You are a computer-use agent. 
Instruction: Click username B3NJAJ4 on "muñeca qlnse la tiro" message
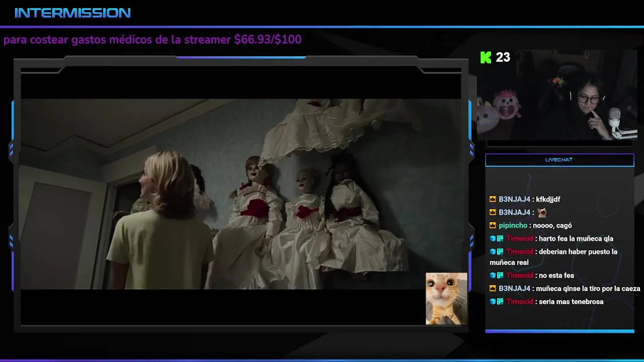(514, 289)
